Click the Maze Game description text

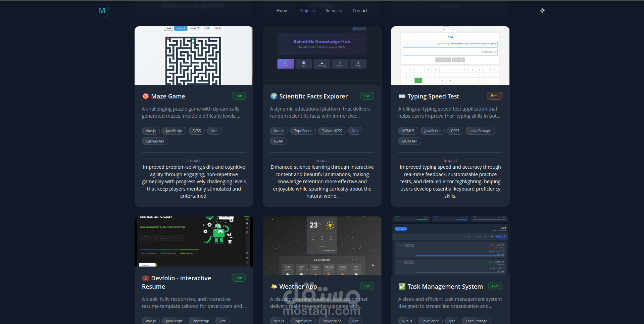coord(191,113)
